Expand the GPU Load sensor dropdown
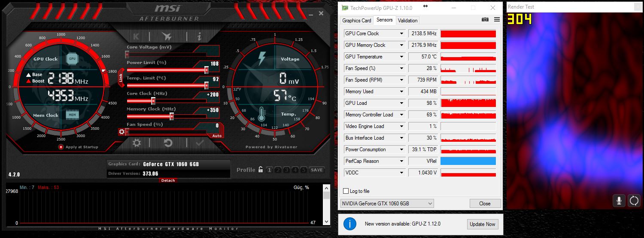 point(402,103)
